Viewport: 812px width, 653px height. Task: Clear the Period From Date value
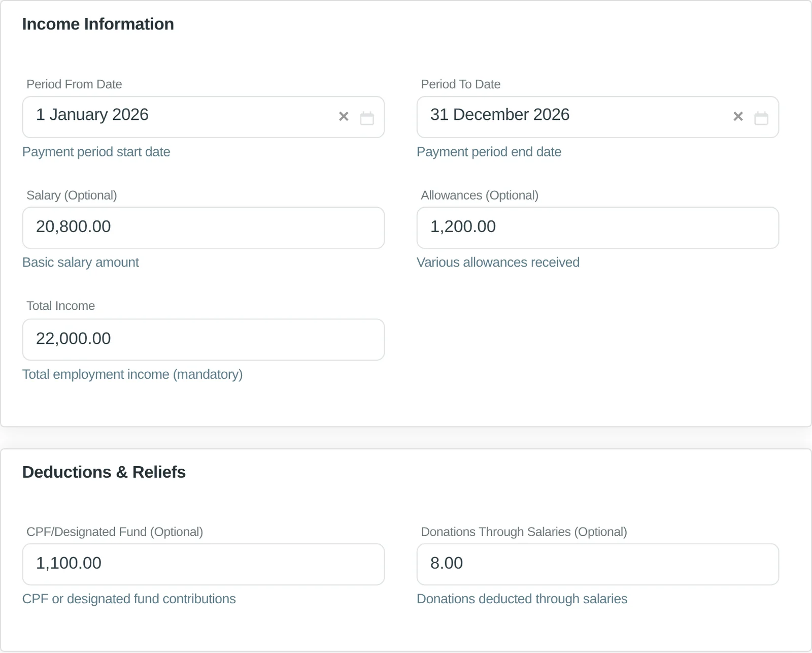[x=344, y=117]
